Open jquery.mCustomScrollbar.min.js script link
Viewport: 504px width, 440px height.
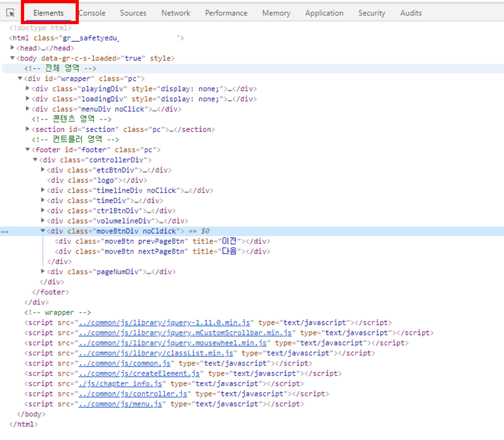click(185, 333)
